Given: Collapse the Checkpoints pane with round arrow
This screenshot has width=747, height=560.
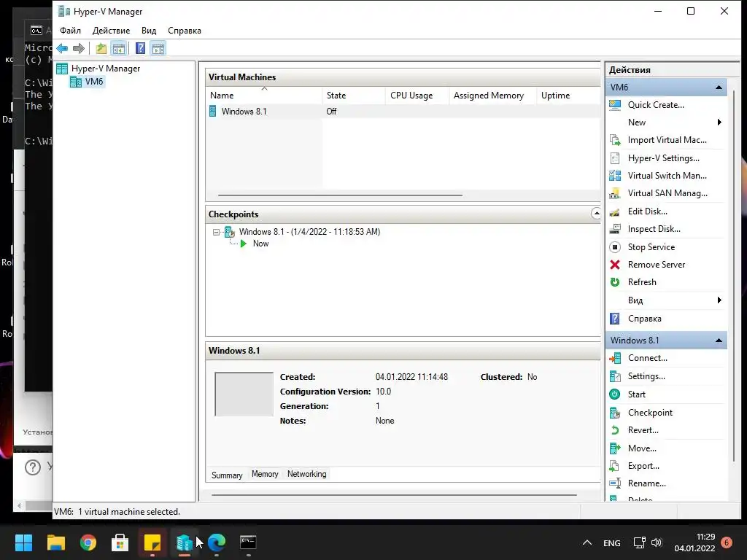Looking at the screenshot, I should tap(596, 214).
